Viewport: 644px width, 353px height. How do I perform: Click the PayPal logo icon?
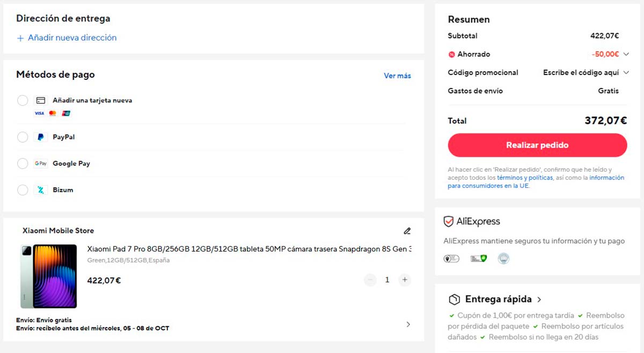40,137
